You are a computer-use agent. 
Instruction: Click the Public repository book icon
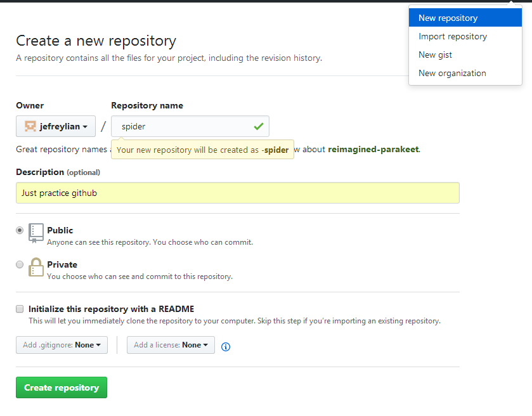36,233
